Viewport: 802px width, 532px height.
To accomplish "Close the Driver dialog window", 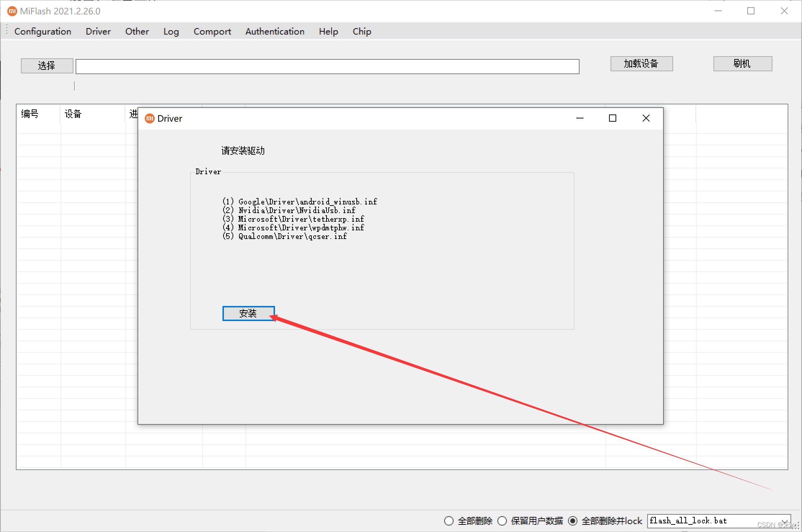I will (646, 118).
